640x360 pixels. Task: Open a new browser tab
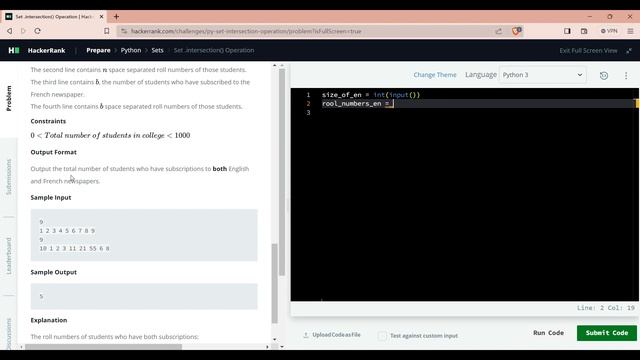point(116,17)
